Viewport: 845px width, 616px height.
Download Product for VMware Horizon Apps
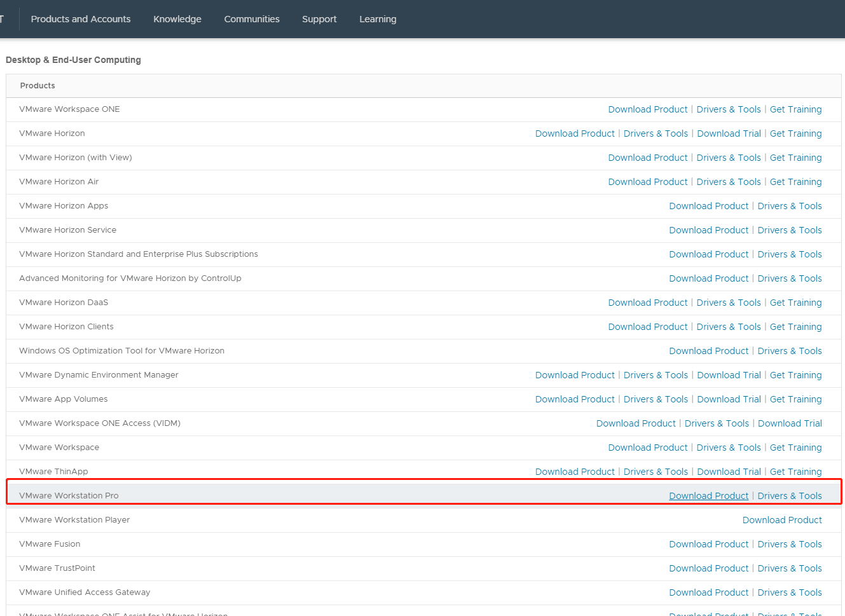709,206
